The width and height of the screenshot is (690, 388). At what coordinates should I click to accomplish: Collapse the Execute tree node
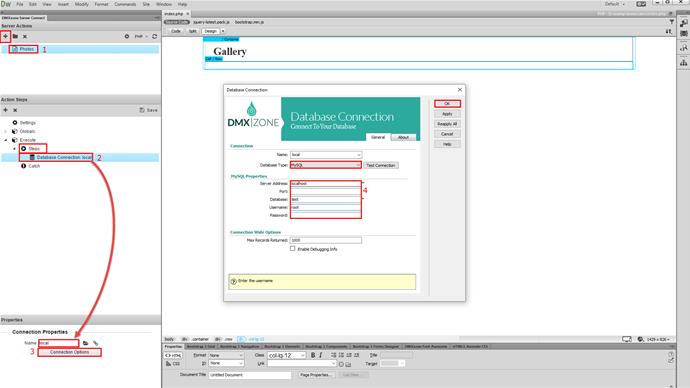point(6,140)
